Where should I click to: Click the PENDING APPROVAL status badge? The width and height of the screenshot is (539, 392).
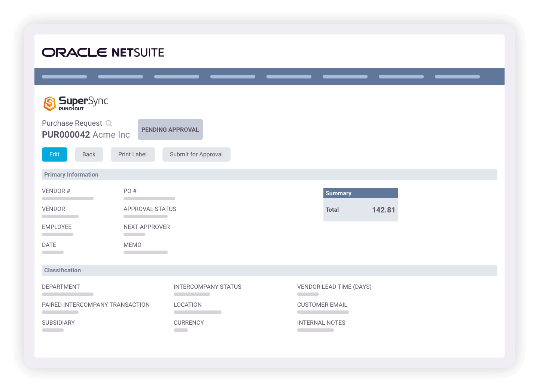[x=170, y=129]
